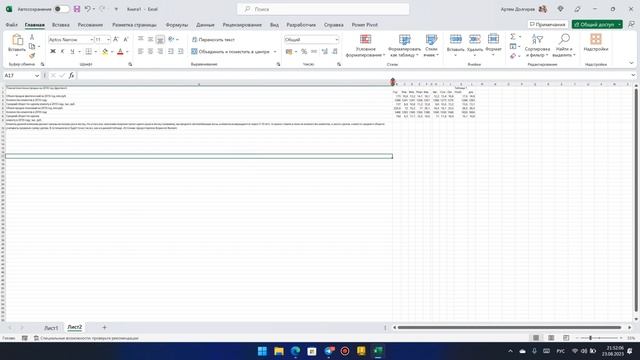Switch to the Вставка tab
This screenshot has width=640, height=360.
click(61, 25)
